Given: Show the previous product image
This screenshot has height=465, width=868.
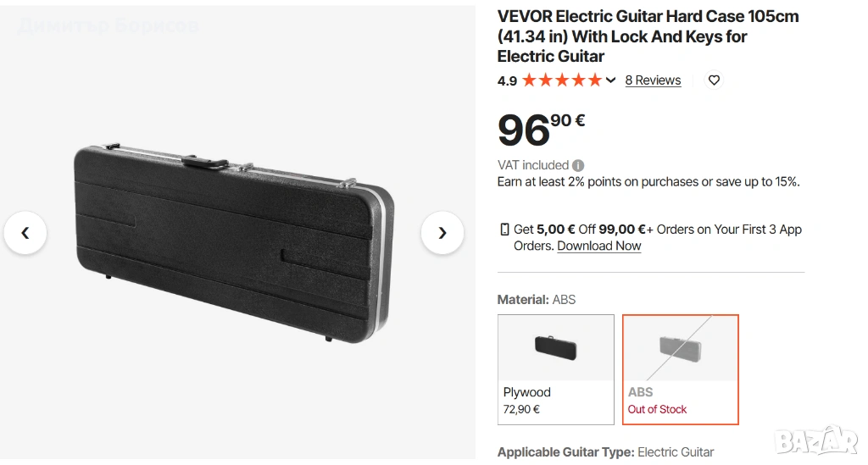Looking at the screenshot, I should [25, 233].
